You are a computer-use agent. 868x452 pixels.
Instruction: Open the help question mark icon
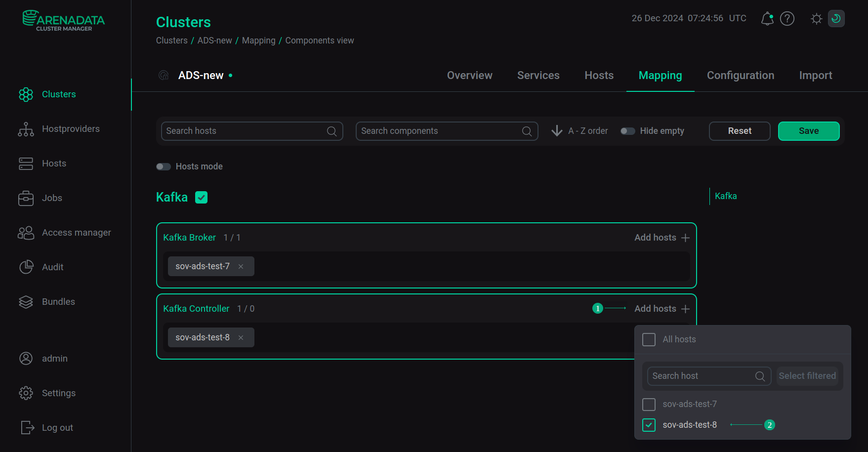coord(787,19)
